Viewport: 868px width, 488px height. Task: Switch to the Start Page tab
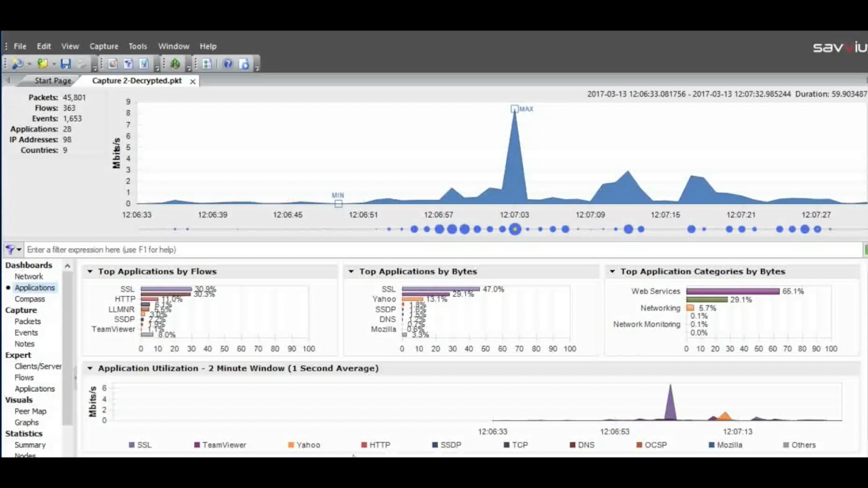pyautogui.click(x=53, y=81)
